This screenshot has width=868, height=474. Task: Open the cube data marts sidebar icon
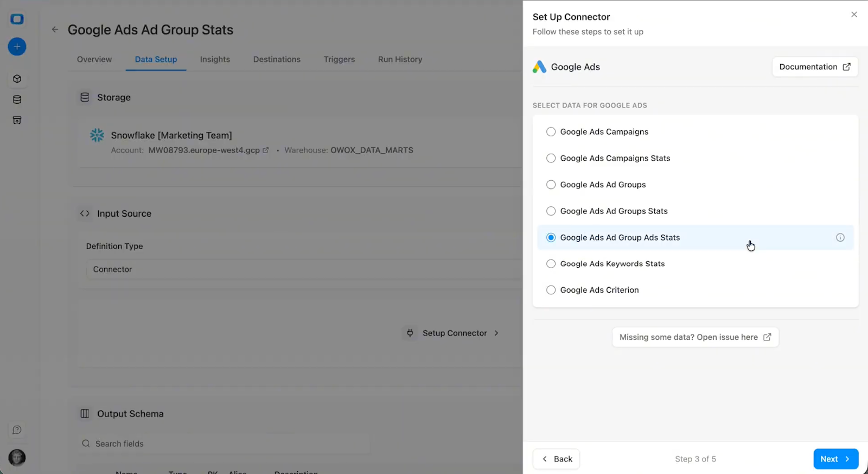coord(17,79)
